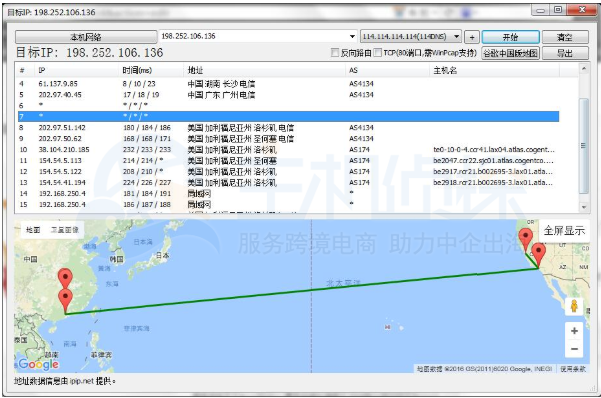Zoom in the map with plus icon

pyautogui.click(x=574, y=331)
